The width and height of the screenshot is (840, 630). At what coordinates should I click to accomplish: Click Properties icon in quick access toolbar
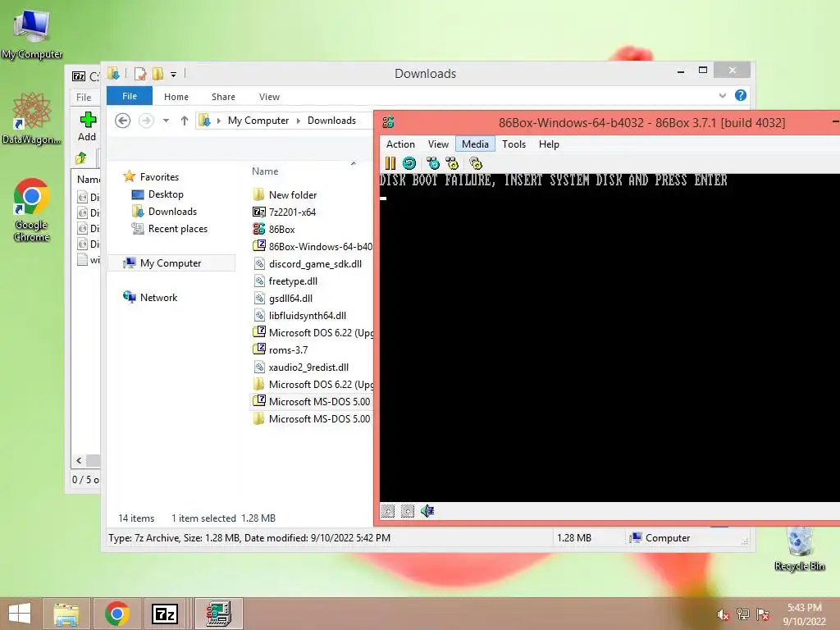(140, 74)
